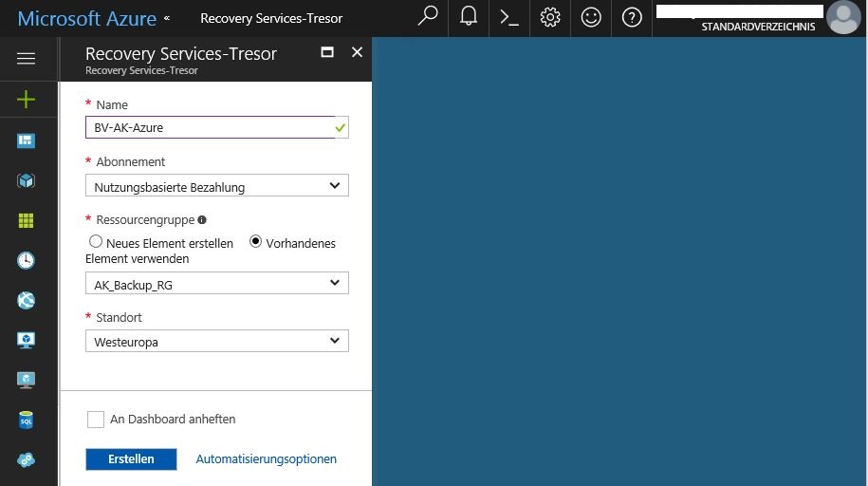Click the Erstellen button
The height and width of the screenshot is (486, 868).
pyautogui.click(x=131, y=459)
